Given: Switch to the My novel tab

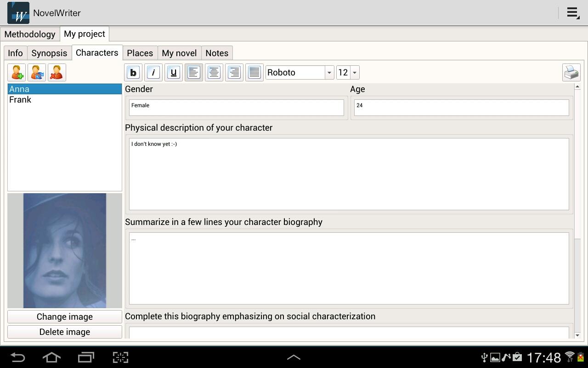Looking at the screenshot, I should (179, 53).
